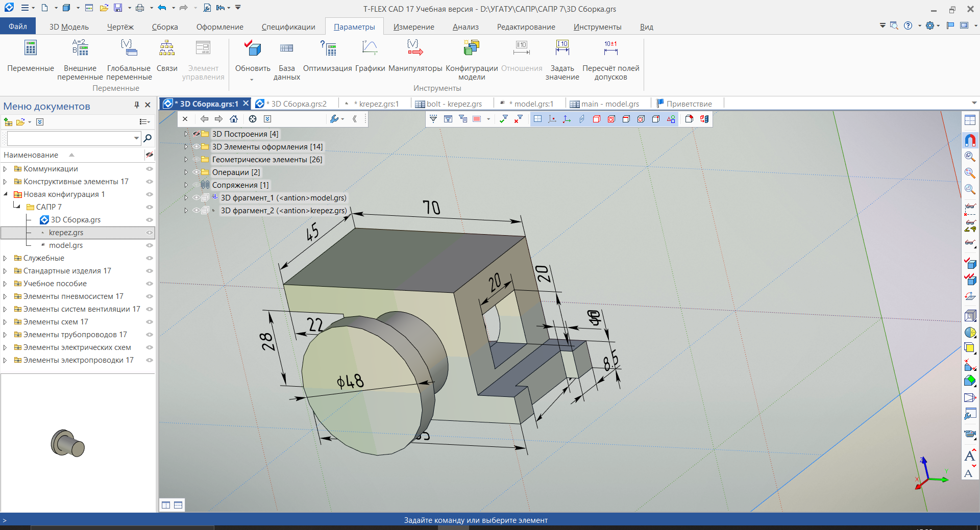Screen dimensions: 980x530
Task: Collapse Новая конфигурация 1 node
Action: pyautogui.click(x=5, y=194)
